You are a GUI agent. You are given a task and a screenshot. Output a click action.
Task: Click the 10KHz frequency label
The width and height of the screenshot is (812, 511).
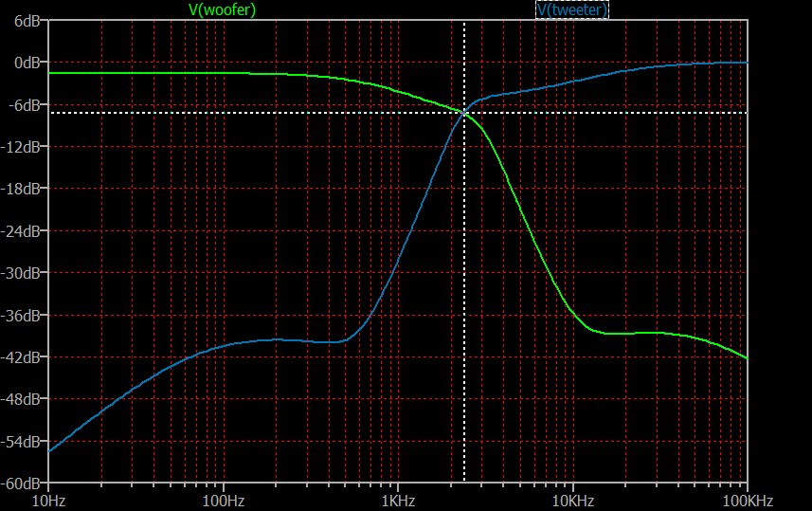572,502
